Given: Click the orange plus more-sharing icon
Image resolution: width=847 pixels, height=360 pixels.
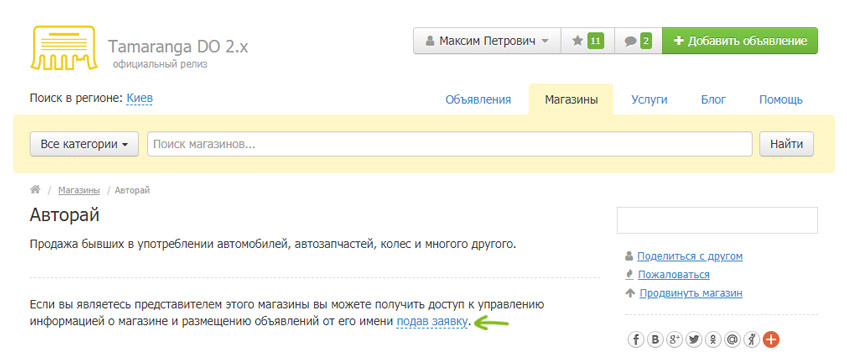Looking at the screenshot, I should [x=771, y=339].
